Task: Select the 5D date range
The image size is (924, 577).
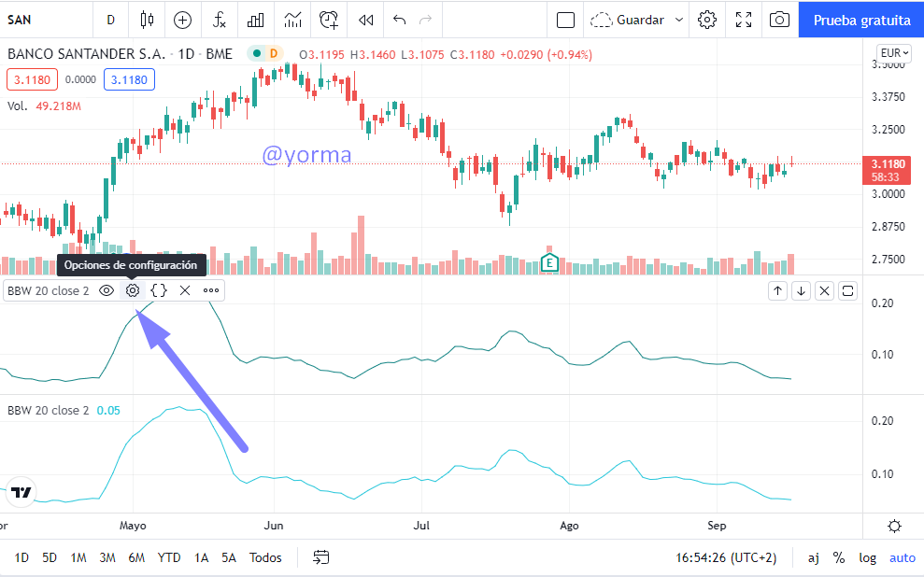Action: point(50,557)
